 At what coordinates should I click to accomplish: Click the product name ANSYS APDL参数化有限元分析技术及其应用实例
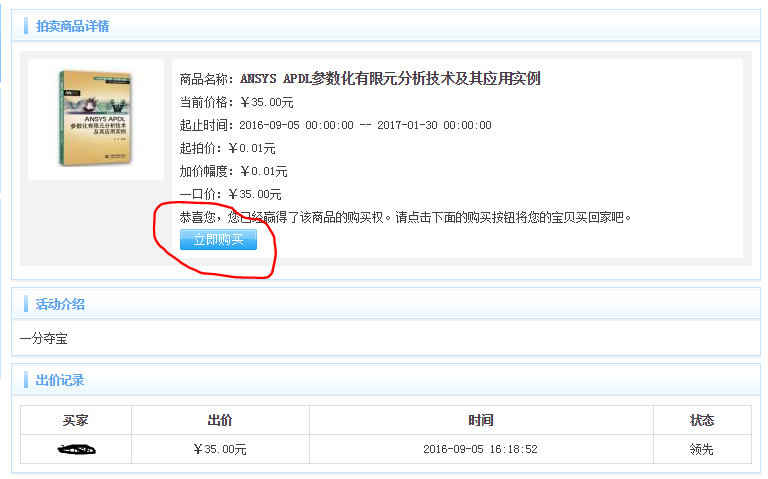click(390, 79)
